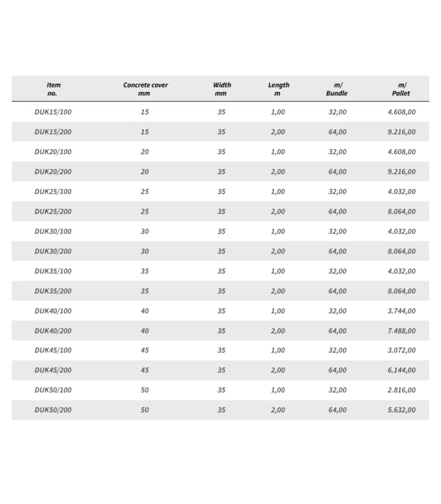The height and width of the screenshot is (504, 441).
Task: Click the DUK35/200 item number
Action: [53, 291]
